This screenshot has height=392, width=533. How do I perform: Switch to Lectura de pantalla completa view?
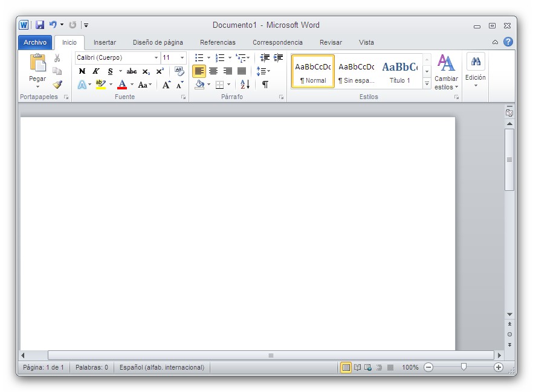[357, 367]
